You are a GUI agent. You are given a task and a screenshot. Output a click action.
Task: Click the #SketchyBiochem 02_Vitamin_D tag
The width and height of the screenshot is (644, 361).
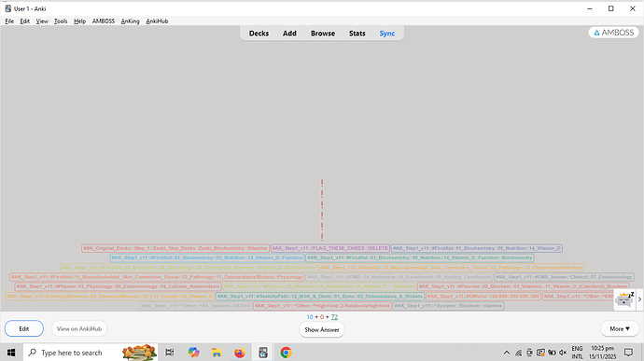click(110, 296)
